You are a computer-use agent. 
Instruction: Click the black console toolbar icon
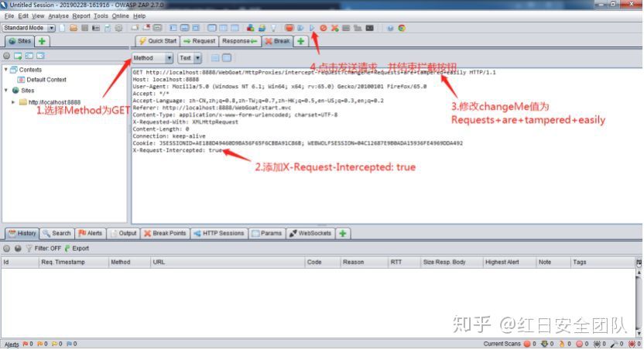(x=370, y=28)
